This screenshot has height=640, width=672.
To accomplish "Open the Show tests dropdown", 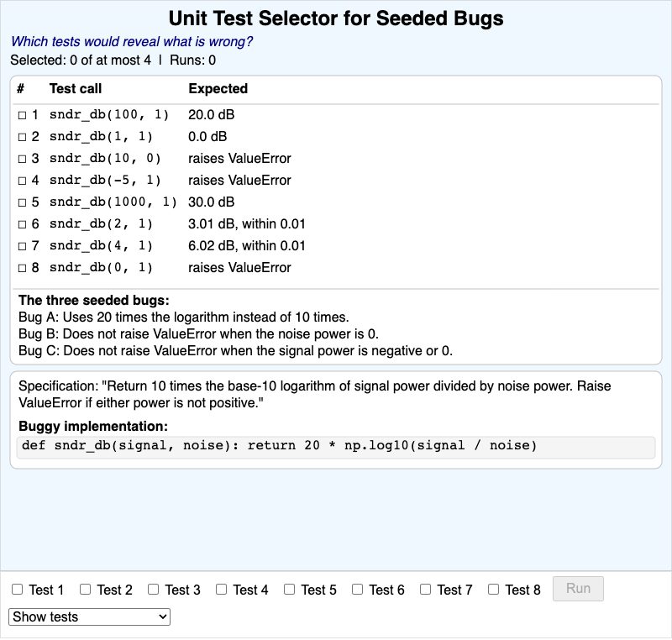I will point(89,616).
